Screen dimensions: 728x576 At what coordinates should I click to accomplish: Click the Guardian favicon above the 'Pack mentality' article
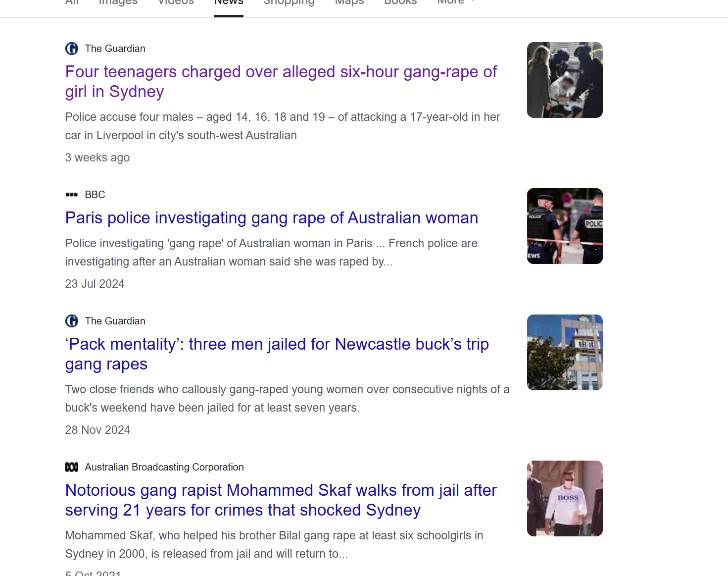point(72,321)
